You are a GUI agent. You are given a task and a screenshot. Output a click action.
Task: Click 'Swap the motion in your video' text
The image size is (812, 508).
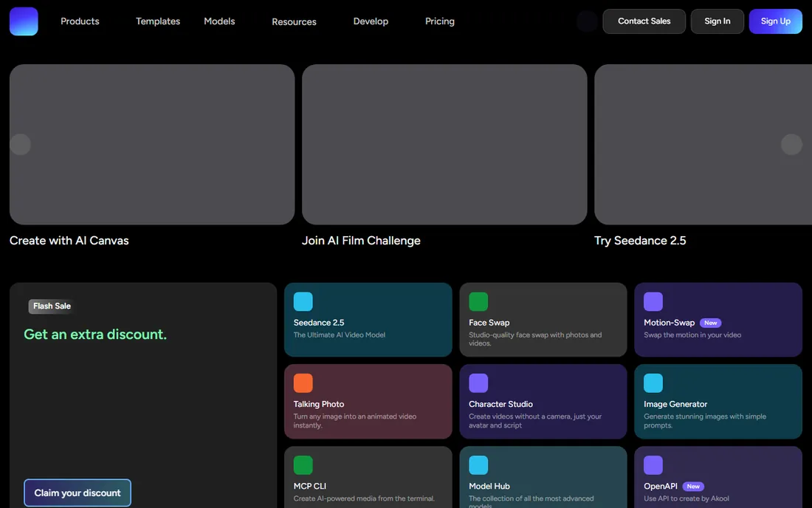coord(692,335)
